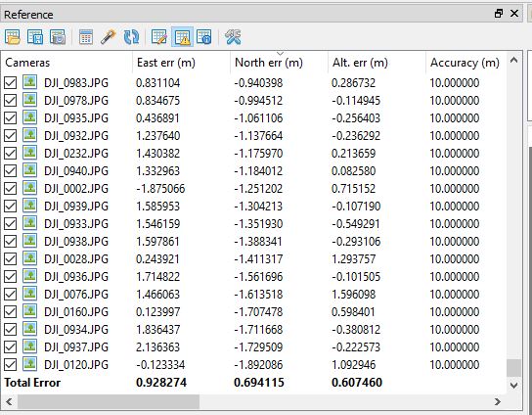The image size is (532, 415).
Task: Click east error value -1.875066
Action: coord(160,189)
